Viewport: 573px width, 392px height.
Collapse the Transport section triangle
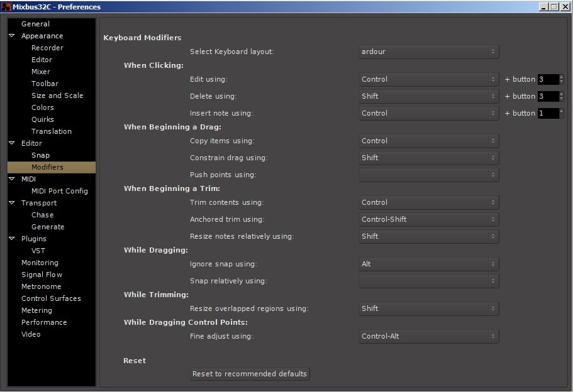point(12,202)
